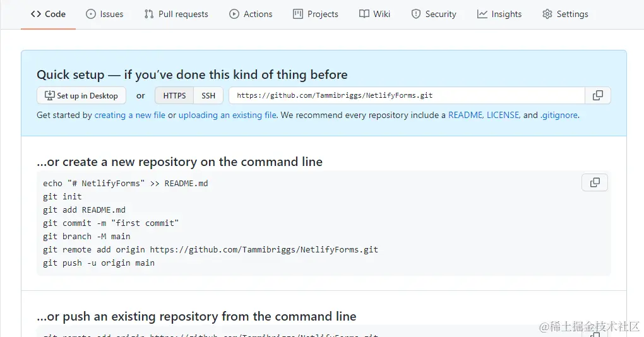Select the HTTPS clone option

click(x=174, y=96)
